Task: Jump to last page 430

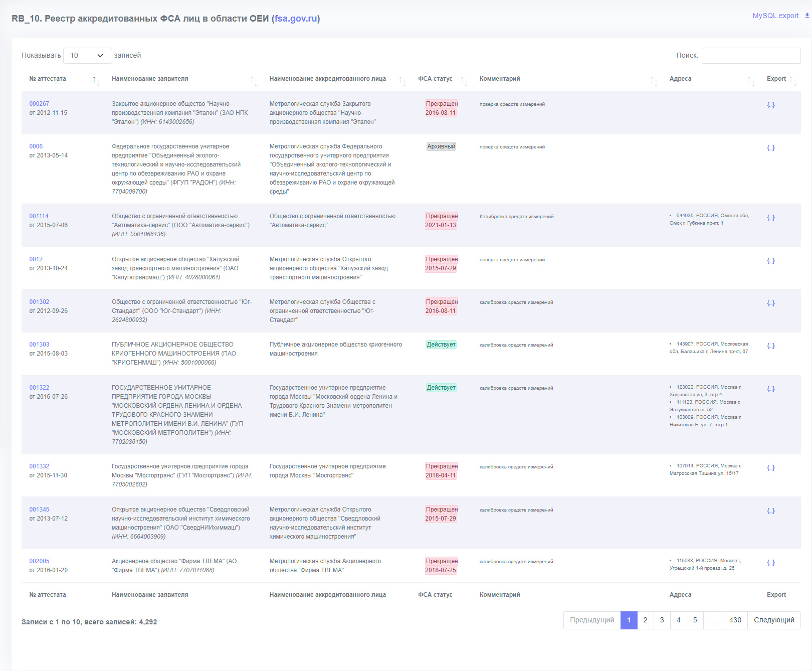Action: 735,620
